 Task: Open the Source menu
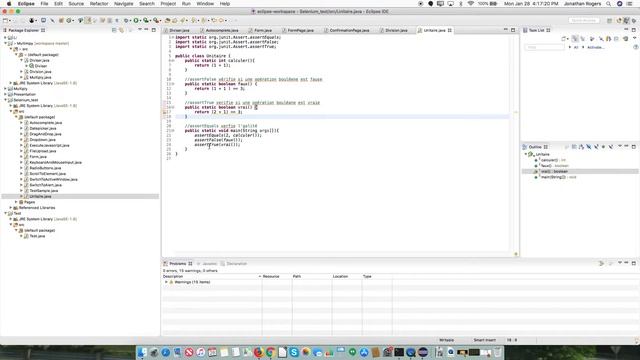tap(76, 4)
